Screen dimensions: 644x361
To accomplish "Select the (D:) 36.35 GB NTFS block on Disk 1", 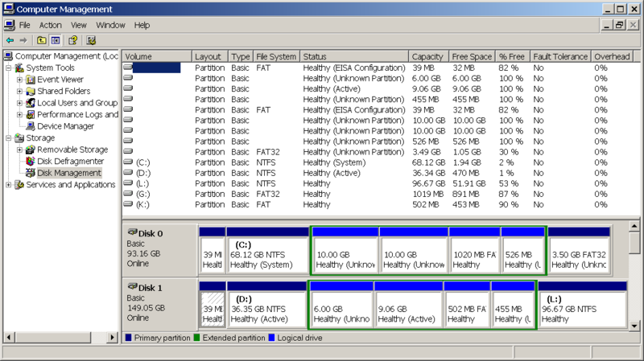I will (x=267, y=305).
